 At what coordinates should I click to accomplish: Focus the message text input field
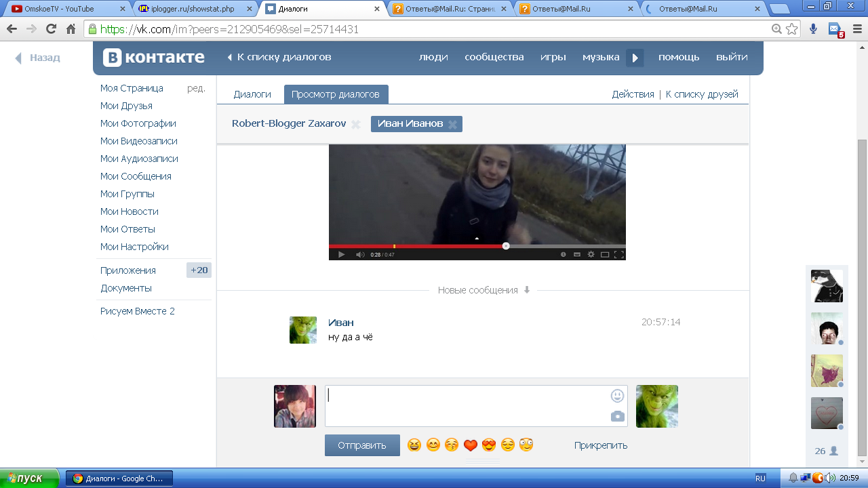pos(476,406)
